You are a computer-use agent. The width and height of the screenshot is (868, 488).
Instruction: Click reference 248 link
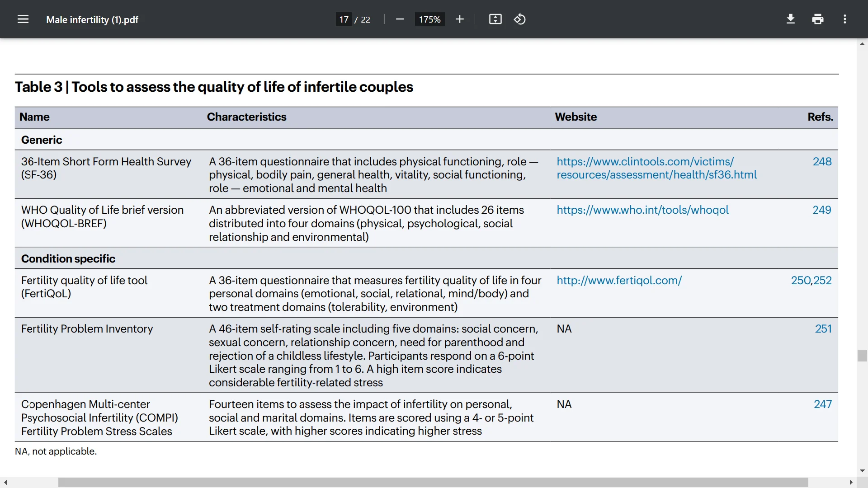tap(821, 162)
